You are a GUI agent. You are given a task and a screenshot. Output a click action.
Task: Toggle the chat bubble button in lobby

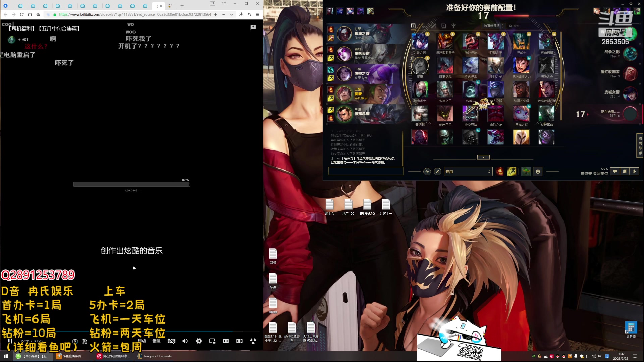[615, 171]
